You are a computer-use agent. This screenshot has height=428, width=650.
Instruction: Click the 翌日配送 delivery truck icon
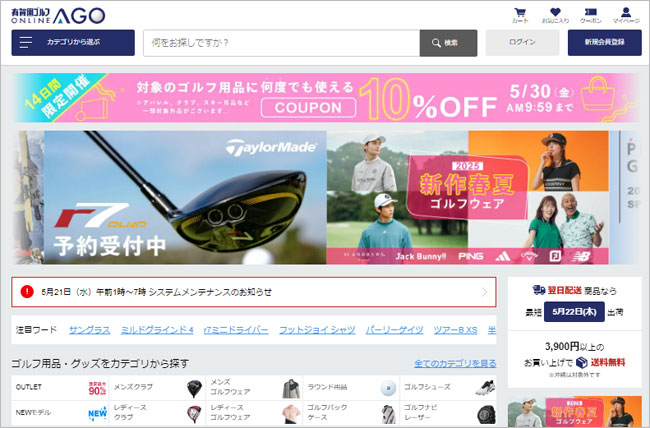point(538,290)
